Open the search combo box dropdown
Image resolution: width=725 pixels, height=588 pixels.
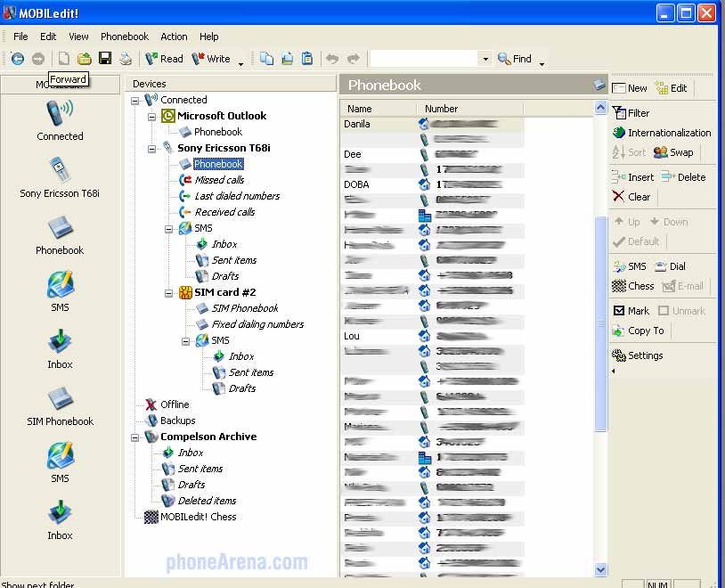click(485, 59)
